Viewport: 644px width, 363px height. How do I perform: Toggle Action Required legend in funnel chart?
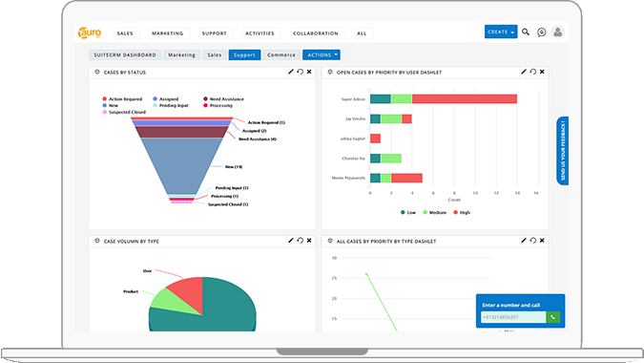[x=122, y=99]
